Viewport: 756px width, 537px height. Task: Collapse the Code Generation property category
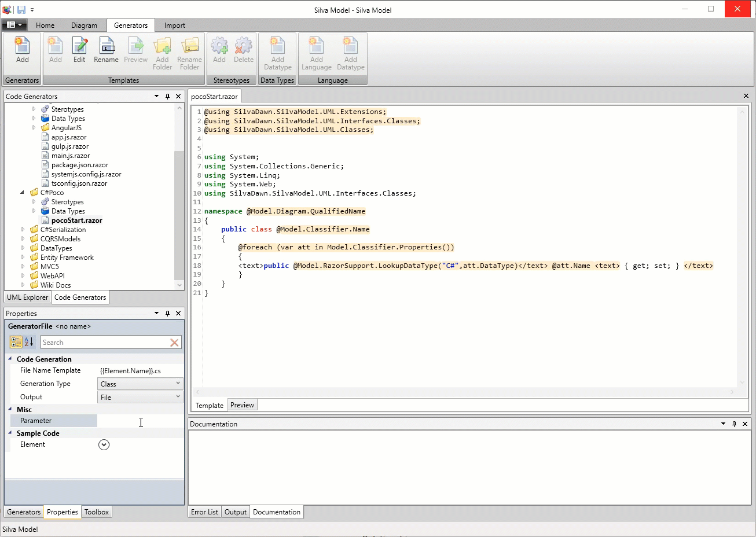(10, 359)
